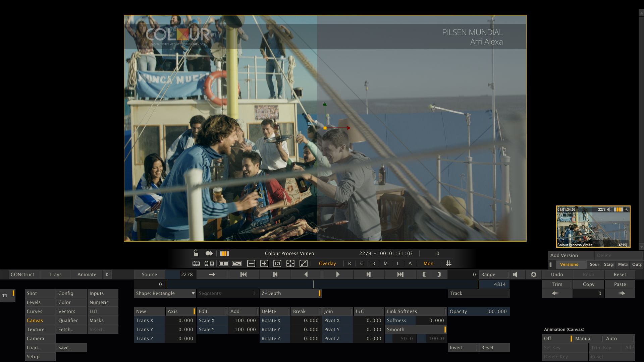Go to next shot
Screen dimensions: 644x362
pos(369,275)
